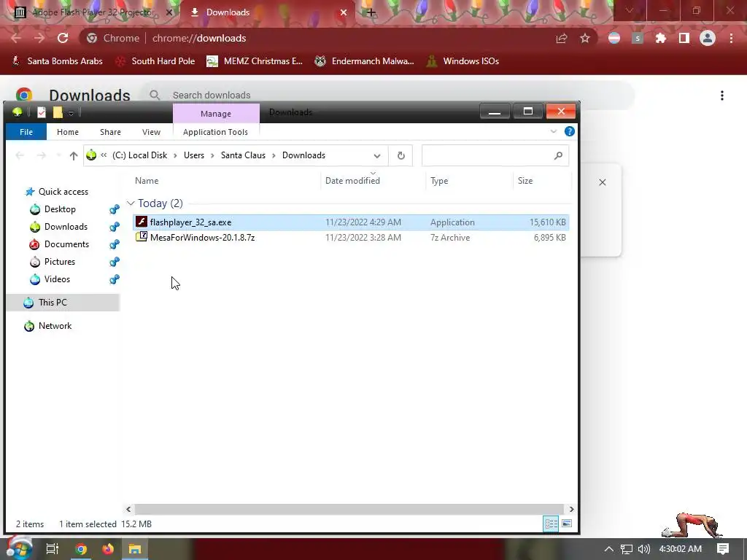Select Pictures in the navigation pane
Screen dimensions: 747x560
click(x=60, y=262)
